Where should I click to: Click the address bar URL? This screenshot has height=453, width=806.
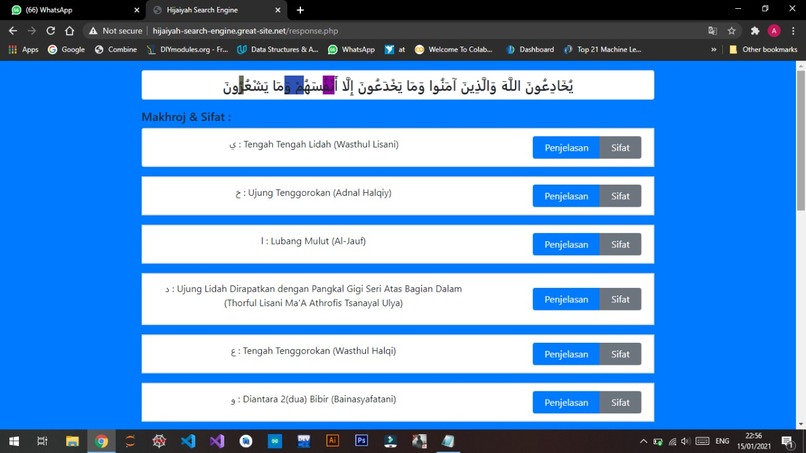point(245,31)
